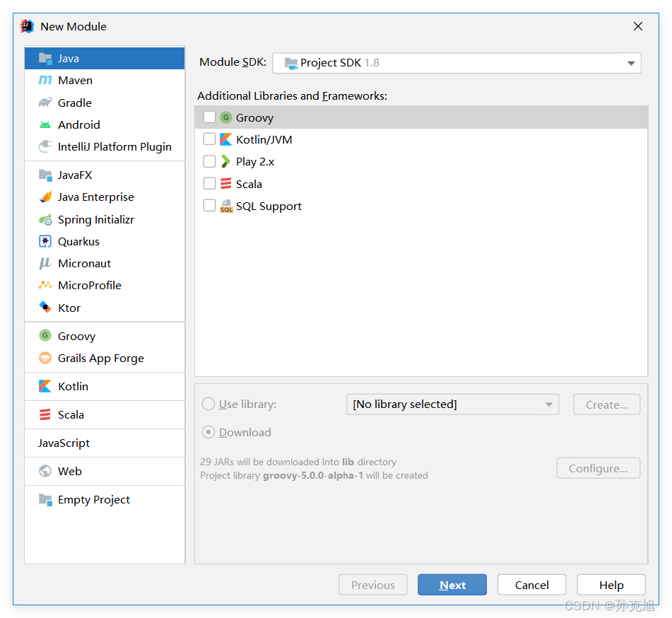
Task: Click the Scala icon in frameworks list
Action: point(226,184)
